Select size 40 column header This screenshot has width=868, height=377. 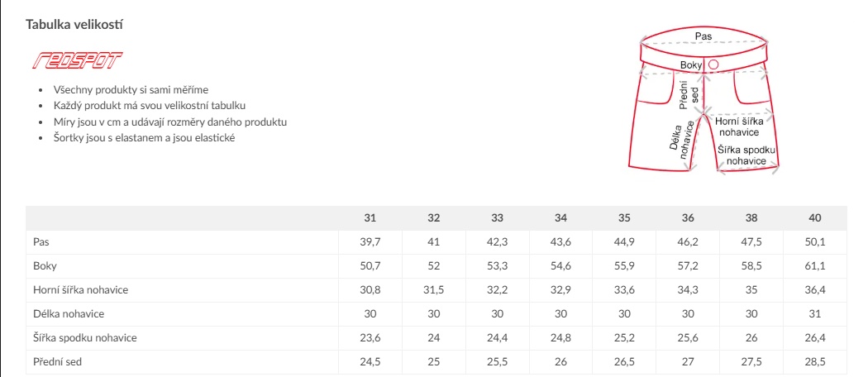(815, 218)
